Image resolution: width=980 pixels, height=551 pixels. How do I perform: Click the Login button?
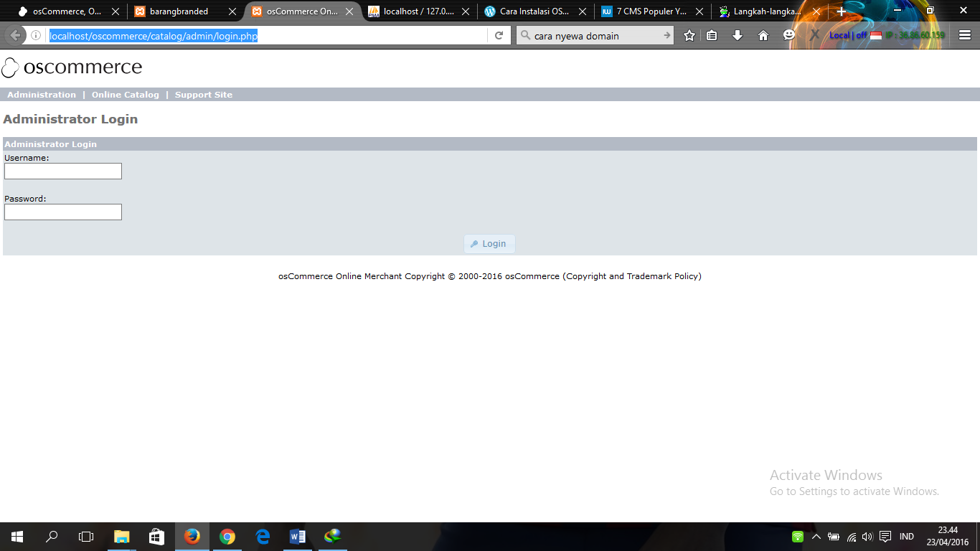pos(489,244)
